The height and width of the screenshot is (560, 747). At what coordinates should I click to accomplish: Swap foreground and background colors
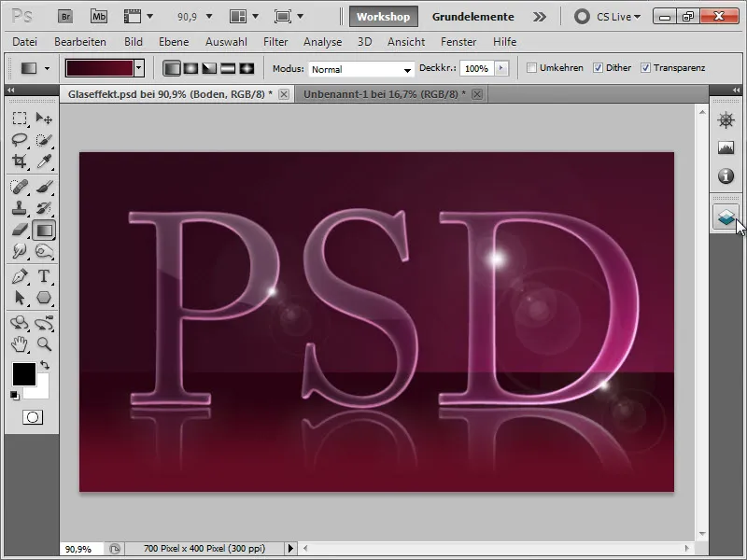(45, 365)
